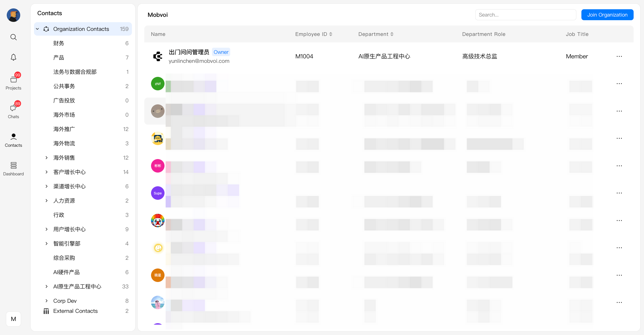Click the pink 彬彬 avatar
The height and width of the screenshot is (335, 644).
(158, 166)
